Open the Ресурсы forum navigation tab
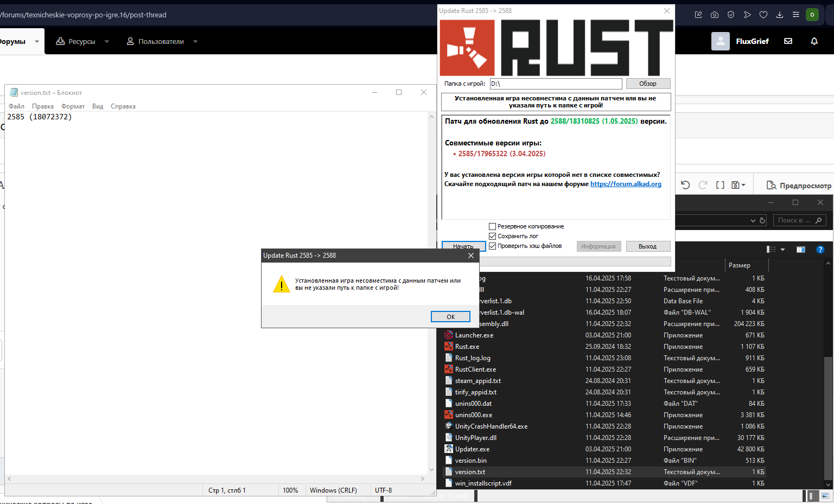Image resolution: width=834 pixels, height=504 pixels. 76,41
